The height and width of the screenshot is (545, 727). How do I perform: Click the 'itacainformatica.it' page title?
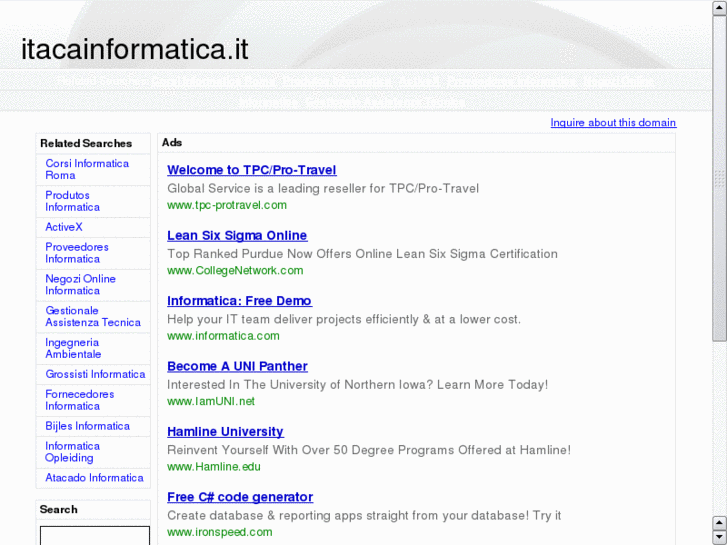(134, 49)
